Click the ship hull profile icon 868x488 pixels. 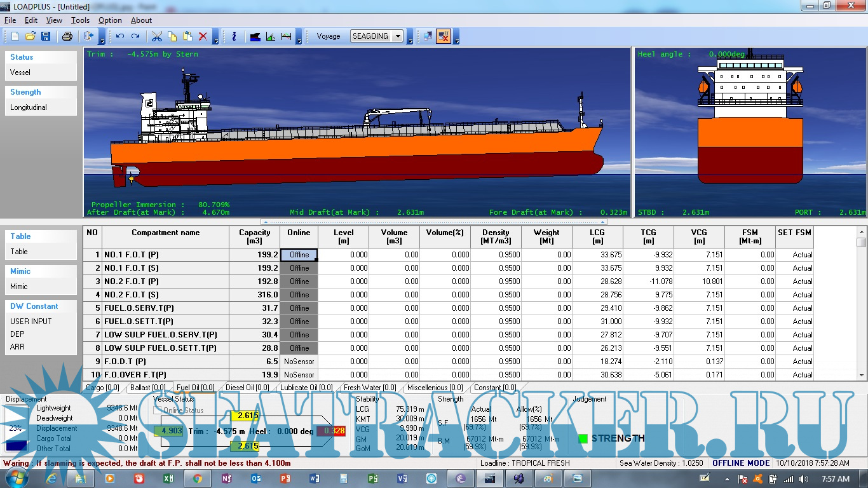tap(255, 36)
